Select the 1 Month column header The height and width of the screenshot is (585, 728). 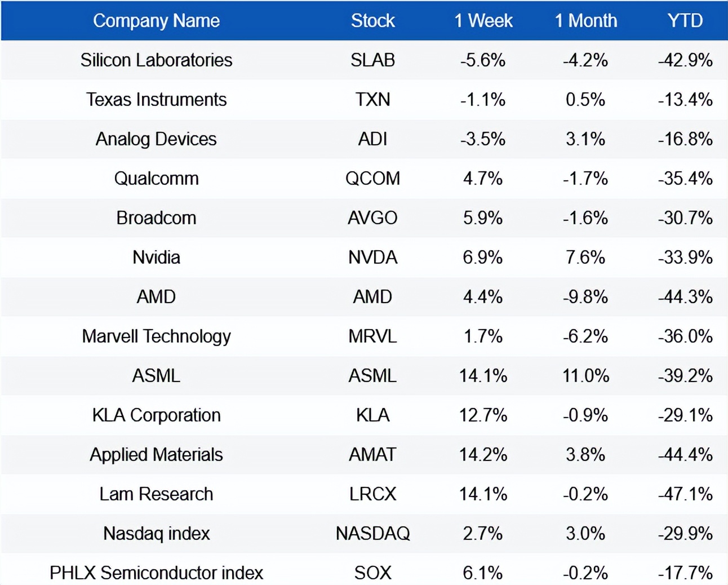click(x=585, y=21)
